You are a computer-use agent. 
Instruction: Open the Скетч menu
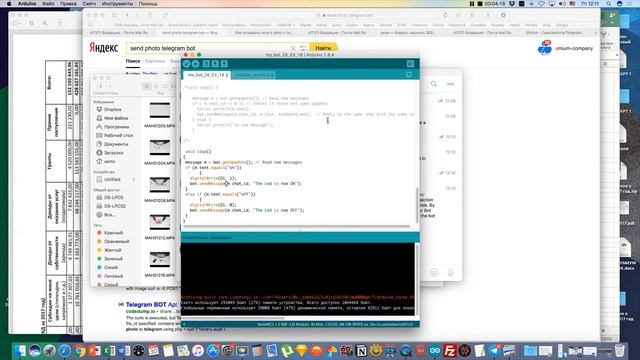(89, 4)
